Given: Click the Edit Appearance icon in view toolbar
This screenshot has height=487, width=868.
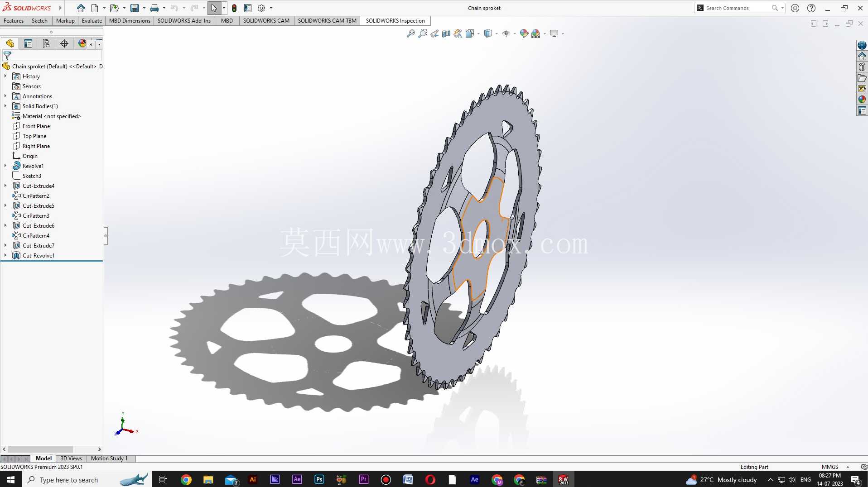Looking at the screenshot, I should 524,33.
